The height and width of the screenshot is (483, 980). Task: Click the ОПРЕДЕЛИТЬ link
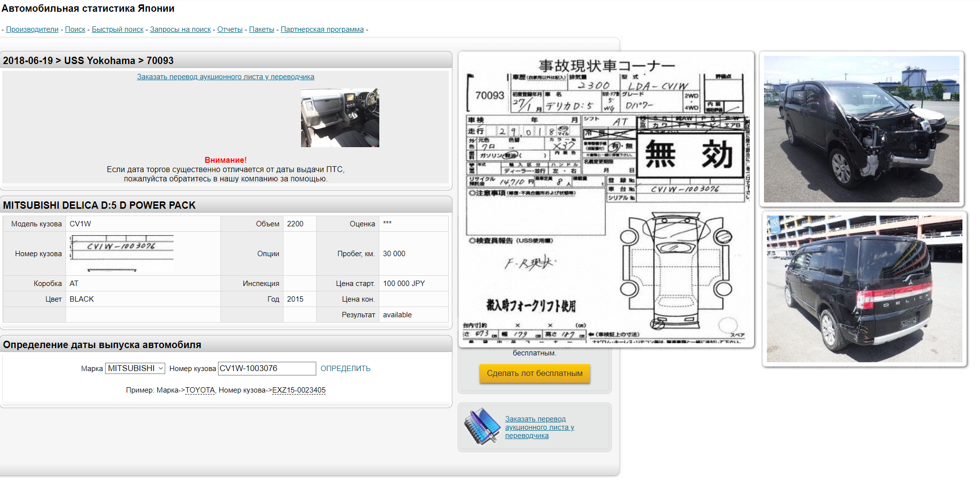346,369
